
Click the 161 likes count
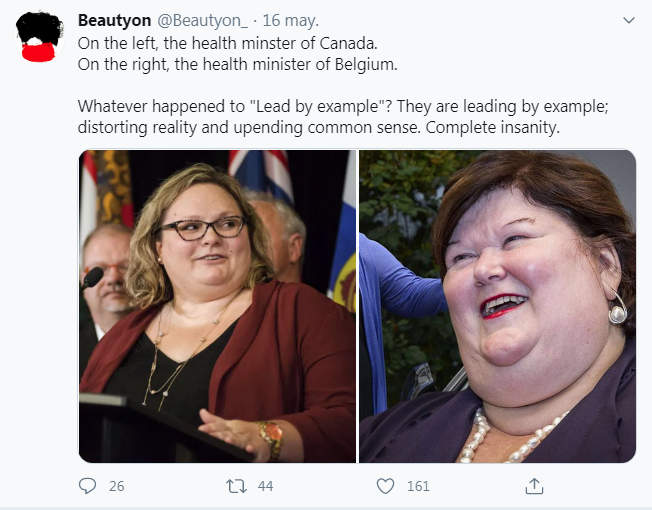418,486
